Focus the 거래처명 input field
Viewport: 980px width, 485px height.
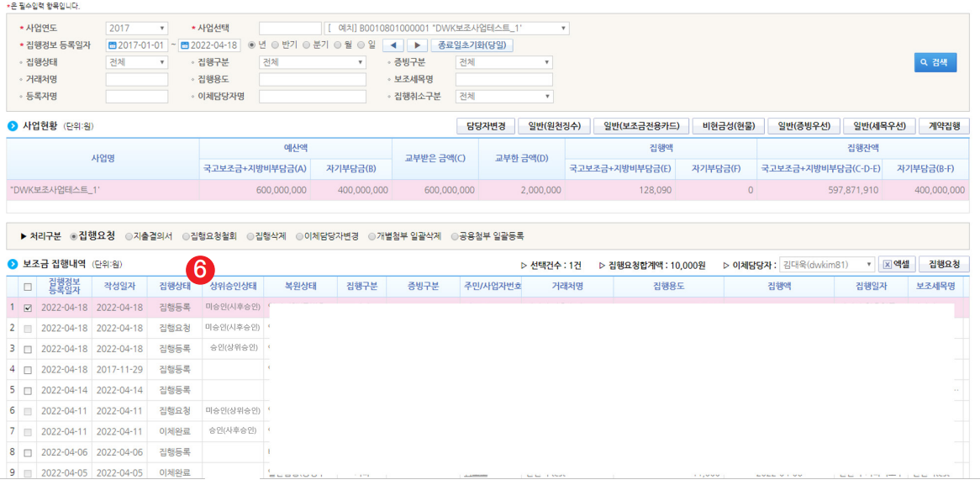click(x=137, y=79)
